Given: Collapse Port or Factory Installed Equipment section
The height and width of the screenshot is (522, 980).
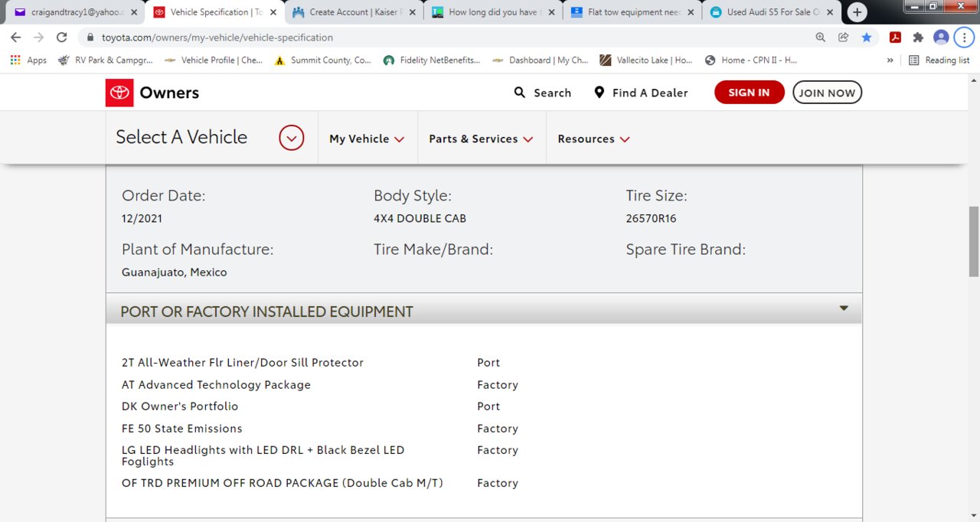Looking at the screenshot, I should [x=844, y=308].
